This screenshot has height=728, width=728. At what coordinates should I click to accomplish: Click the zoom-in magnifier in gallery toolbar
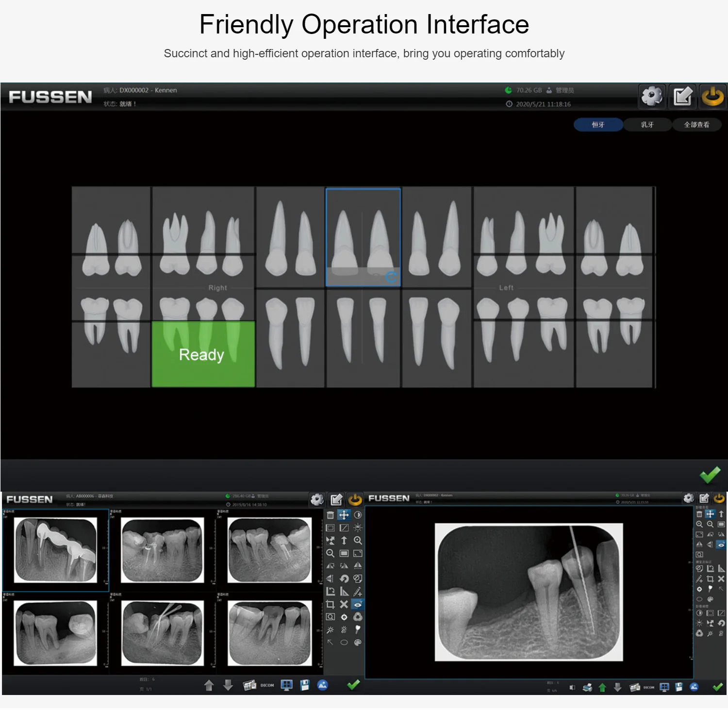[358, 540]
